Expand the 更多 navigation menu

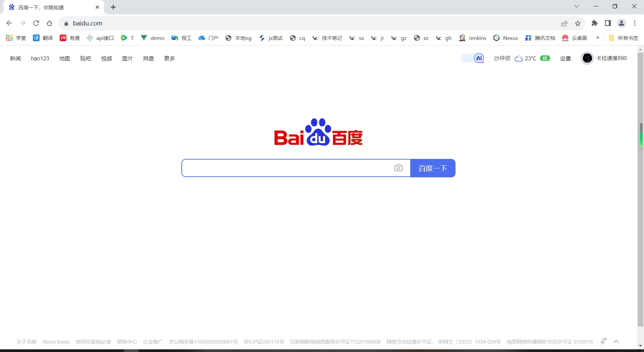[x=169, y=58]
